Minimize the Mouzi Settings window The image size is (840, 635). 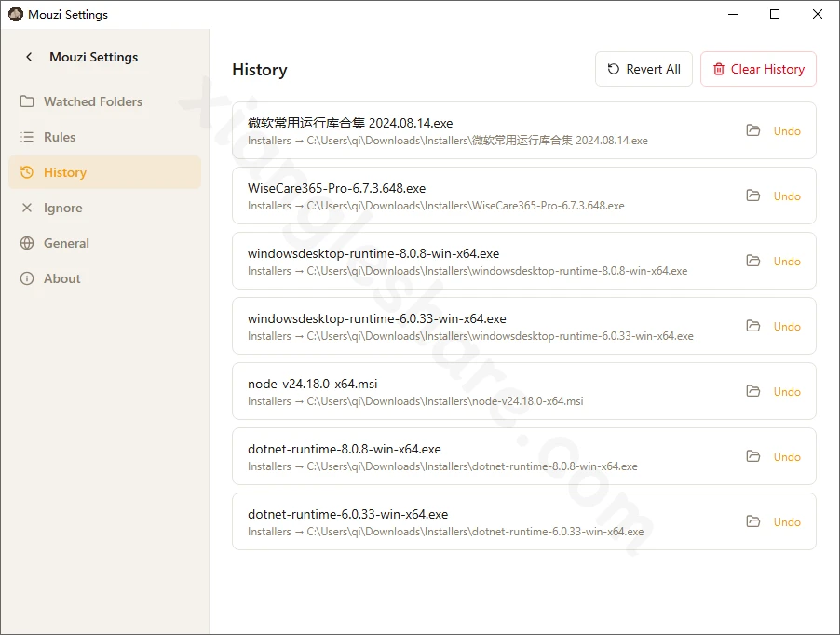pos(733,15)
